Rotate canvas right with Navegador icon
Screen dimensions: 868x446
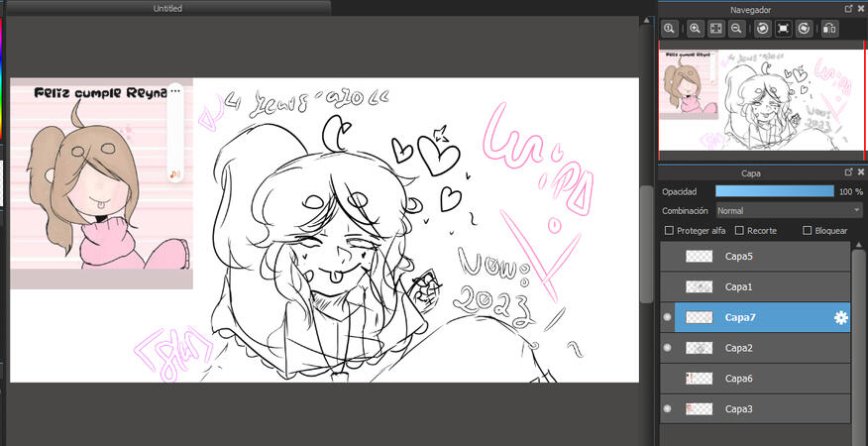pos(804,29)
